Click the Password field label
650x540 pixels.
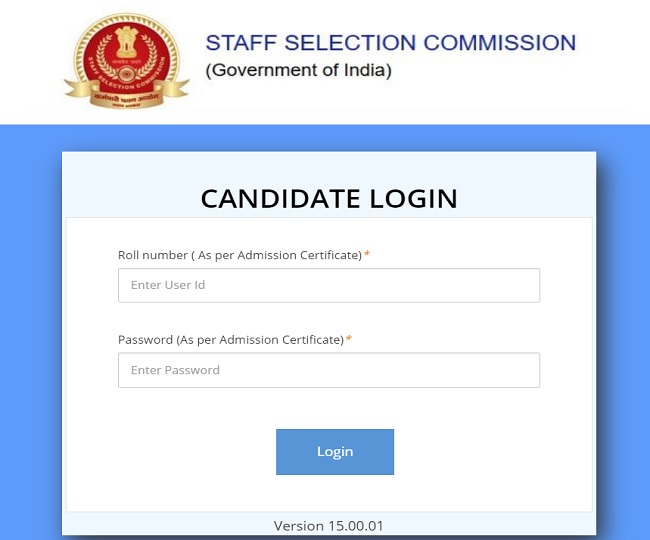230,340
